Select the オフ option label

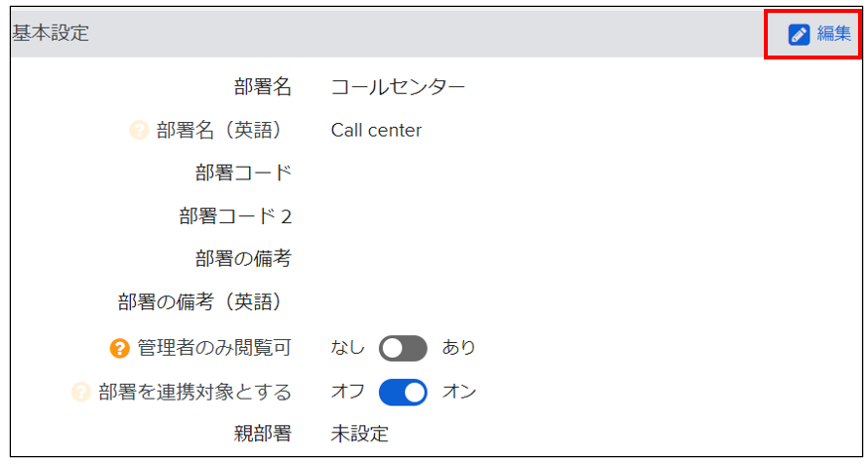347,392
